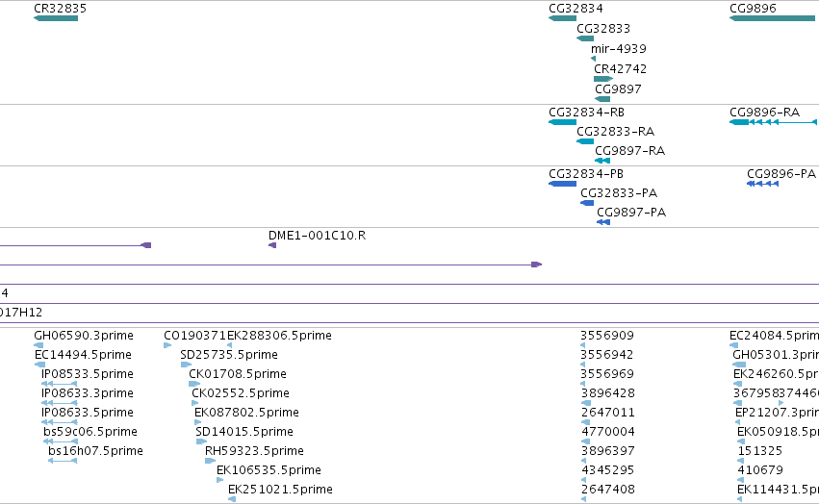The image size is (819, 504).
Task: Select transcript CG9897-RA label
Action: pyautogui.click(x=630, y=150)
